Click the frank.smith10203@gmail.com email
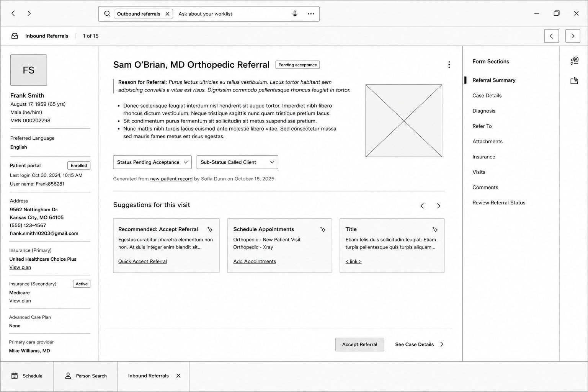Image resolution: width=588 pixels, height=392 pixels. pyautogui.click(x=44, y=234)
